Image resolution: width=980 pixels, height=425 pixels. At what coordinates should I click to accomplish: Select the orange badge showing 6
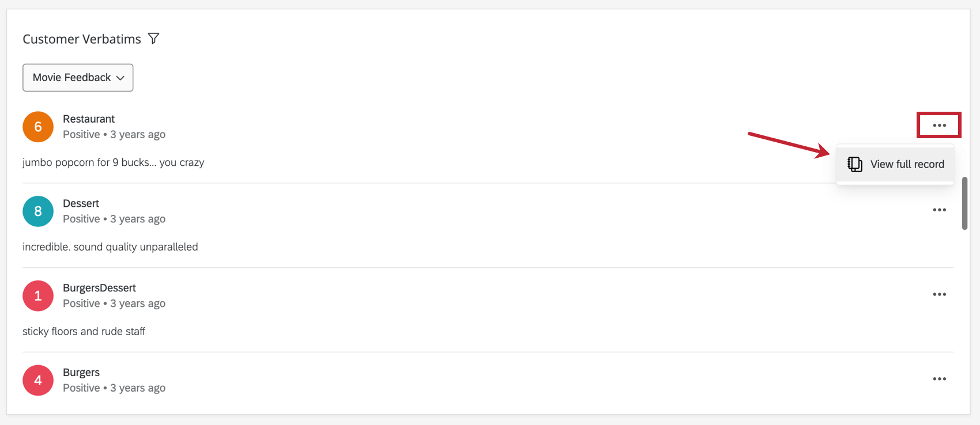point(38,127)
